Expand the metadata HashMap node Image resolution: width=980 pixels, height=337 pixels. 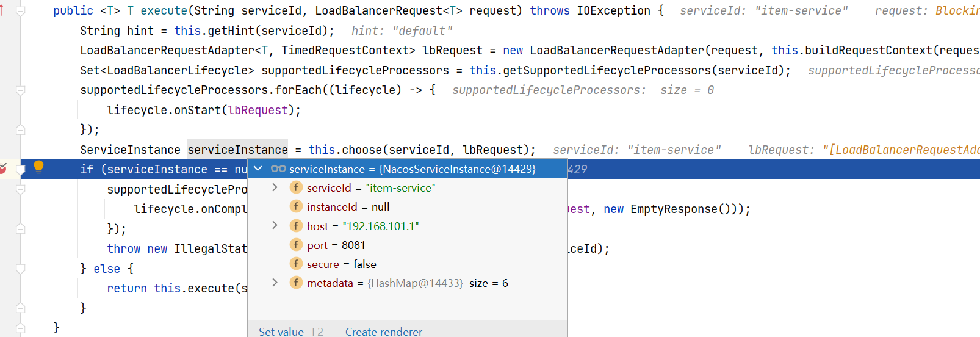[x=275, y=283]
